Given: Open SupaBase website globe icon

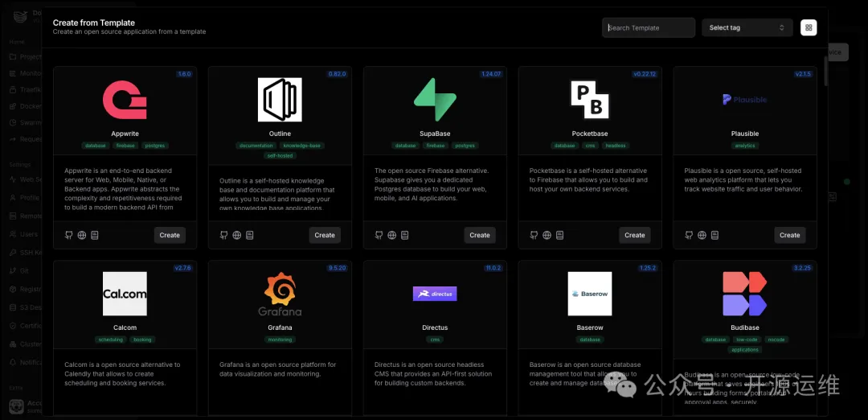Looking at the screenshot, I should pos(392,235).
